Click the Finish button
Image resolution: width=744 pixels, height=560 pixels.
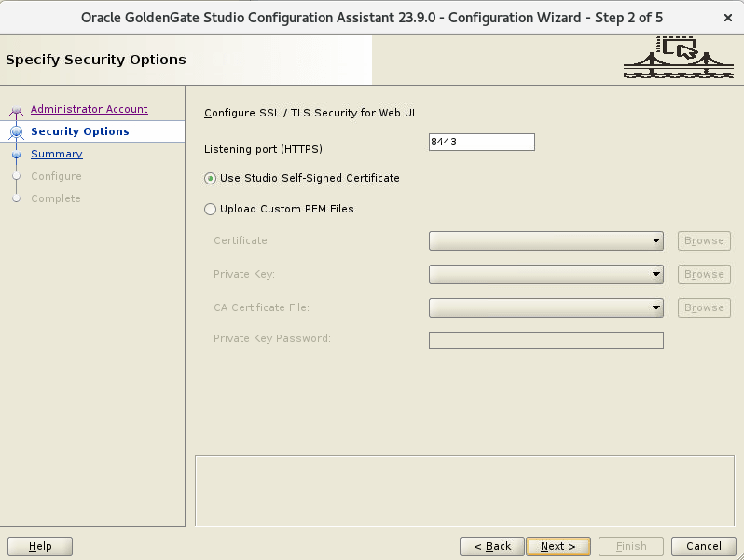point(631,546)
